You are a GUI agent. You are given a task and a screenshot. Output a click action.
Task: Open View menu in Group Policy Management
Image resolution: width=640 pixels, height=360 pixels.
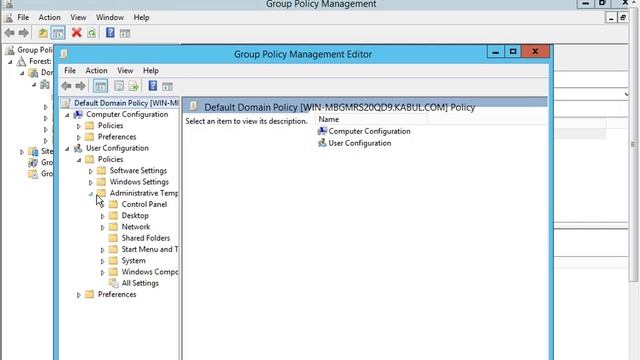click(x=78, y=18)
